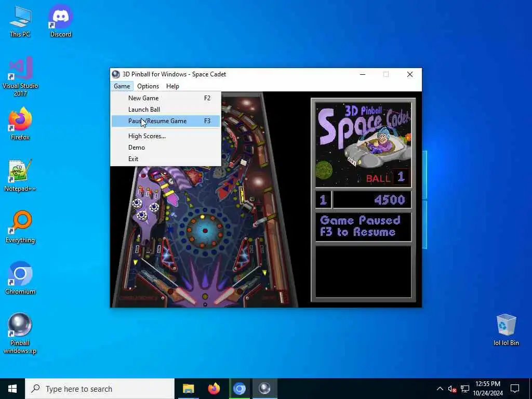Image resolution: width=532 pixels, height=399 pixels.
Task: Click the score value 4500
Action: [x=390, y=200]
